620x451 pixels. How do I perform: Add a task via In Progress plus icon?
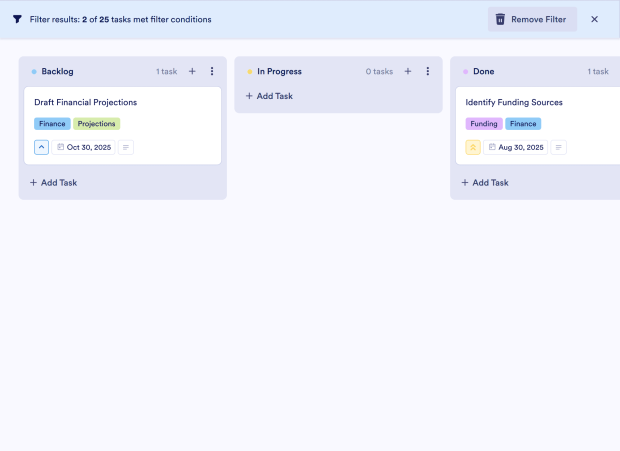click(x=408, y=71)
